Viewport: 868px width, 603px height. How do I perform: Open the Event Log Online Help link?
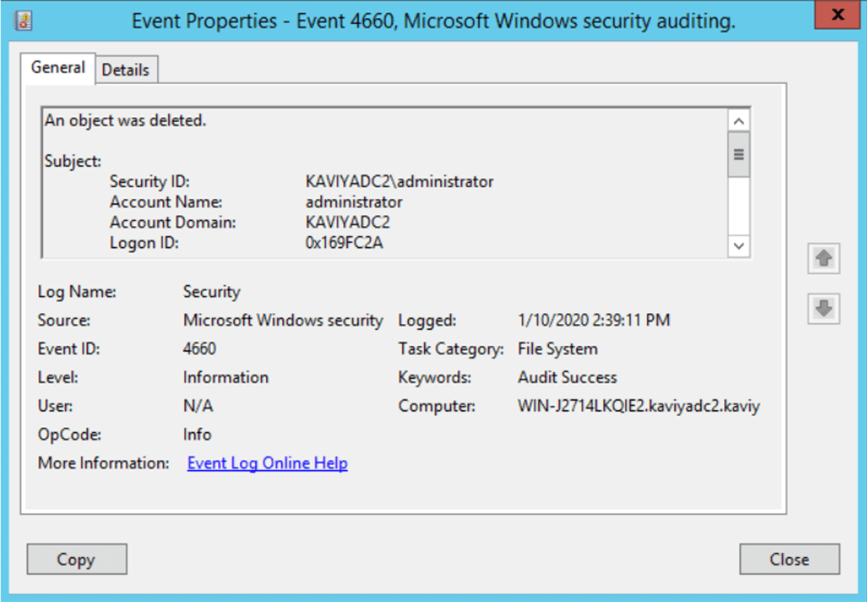coord(268,463)
